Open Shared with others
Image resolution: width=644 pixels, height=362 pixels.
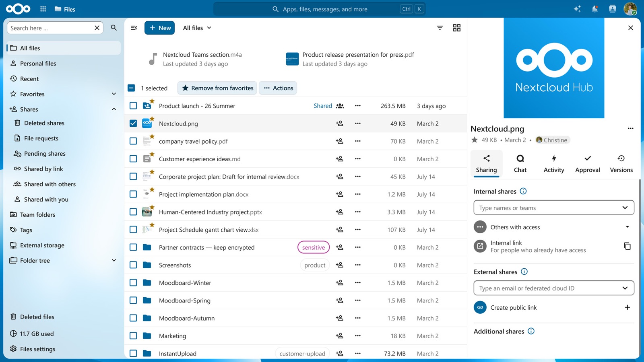[x=66, y=184]
